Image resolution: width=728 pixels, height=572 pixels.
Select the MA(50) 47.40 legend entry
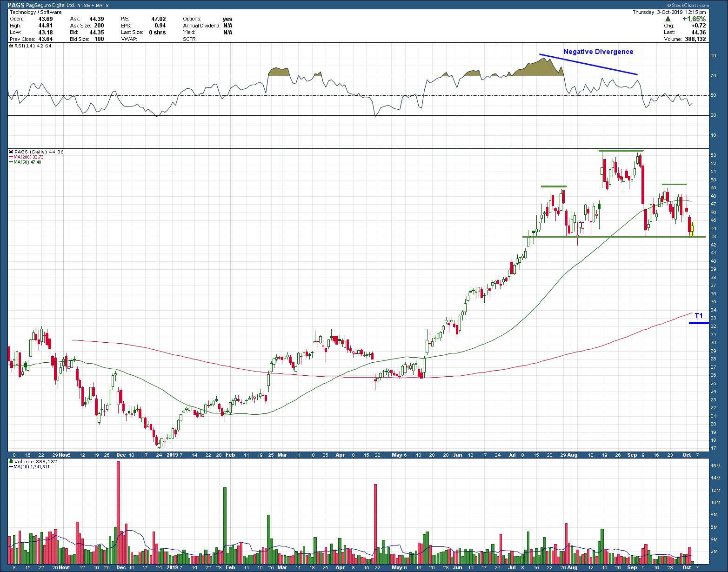tap(27, 162)
